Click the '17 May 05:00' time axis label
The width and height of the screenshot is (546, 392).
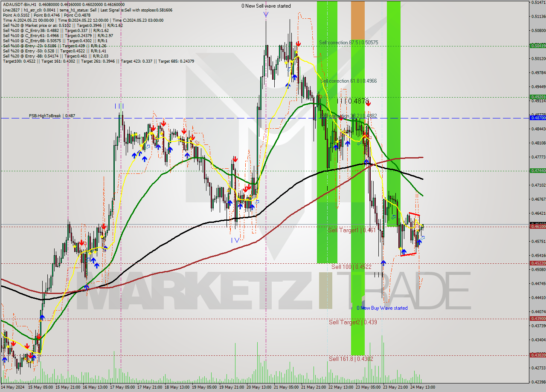(x=123, y=387)
